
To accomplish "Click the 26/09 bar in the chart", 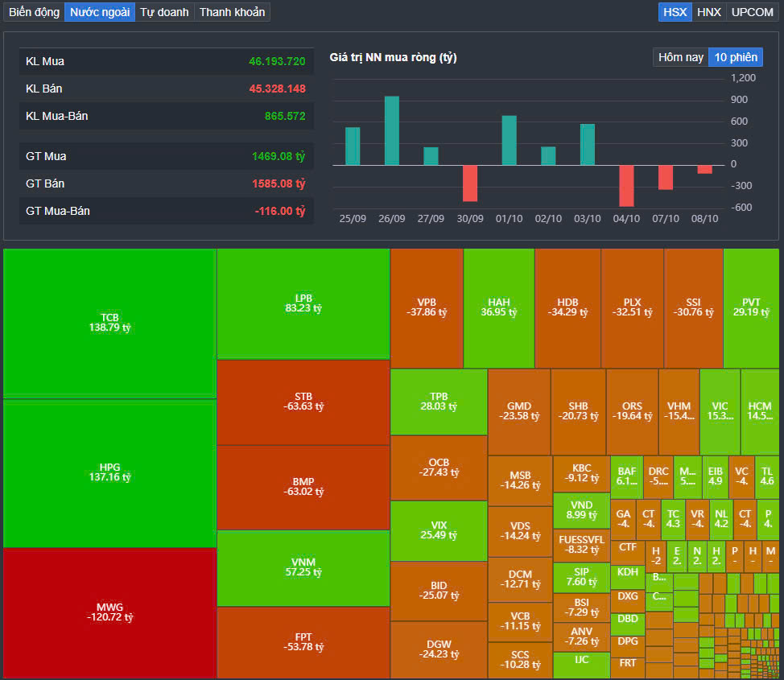I will [391, 130].
